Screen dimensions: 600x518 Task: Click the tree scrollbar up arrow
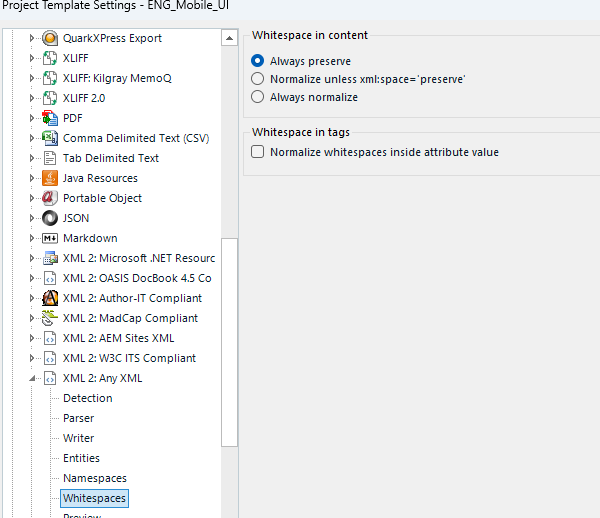(x=229, y=38)
